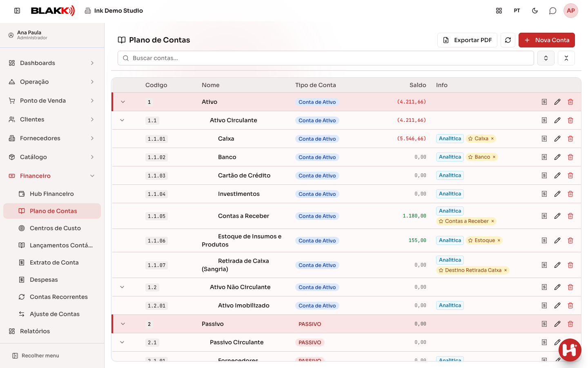The height and width of the screenshot is (368, 588).
Task: Click the refresh accounts icon button
Action: pos(508,40)
